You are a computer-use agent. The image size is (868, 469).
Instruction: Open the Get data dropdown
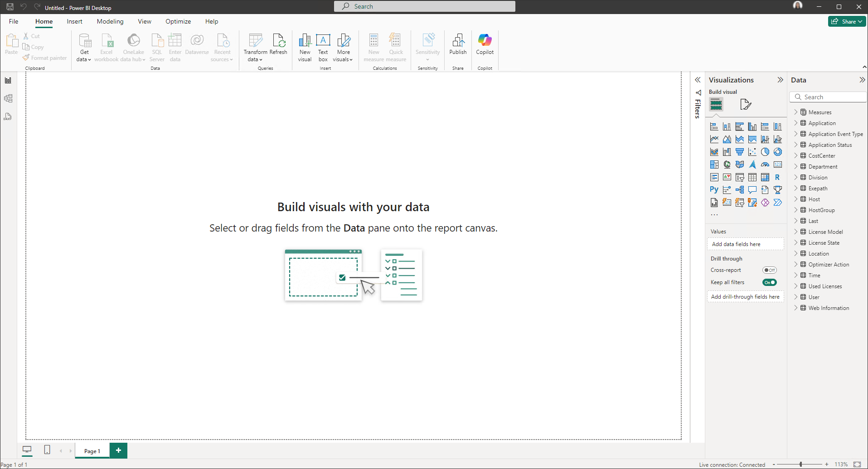pos(83,48)
